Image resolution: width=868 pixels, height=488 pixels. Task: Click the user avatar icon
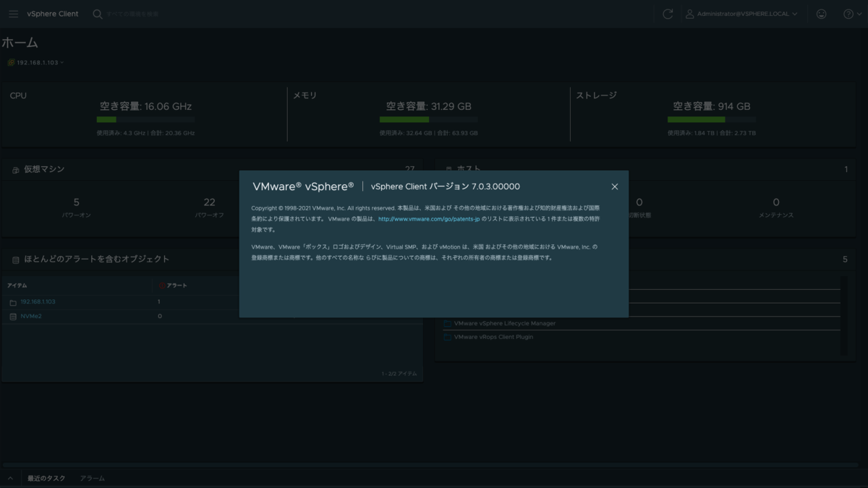pos(690,14)
